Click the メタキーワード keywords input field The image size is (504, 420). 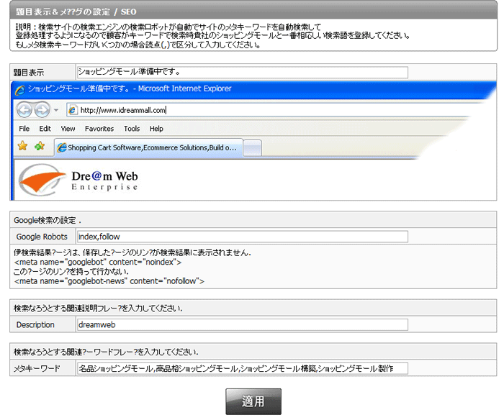click(x=242, y=368)
